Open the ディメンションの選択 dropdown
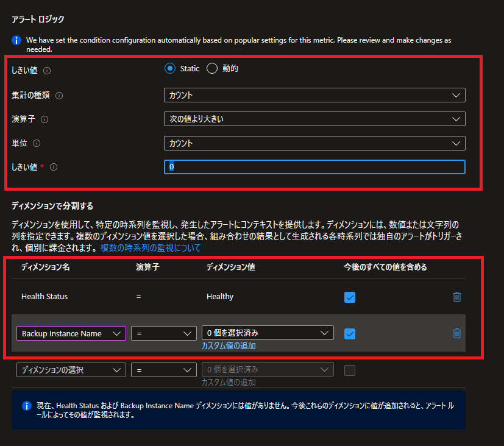The width and height of the screenshot is (504, 446). click(x=71, y=370)
